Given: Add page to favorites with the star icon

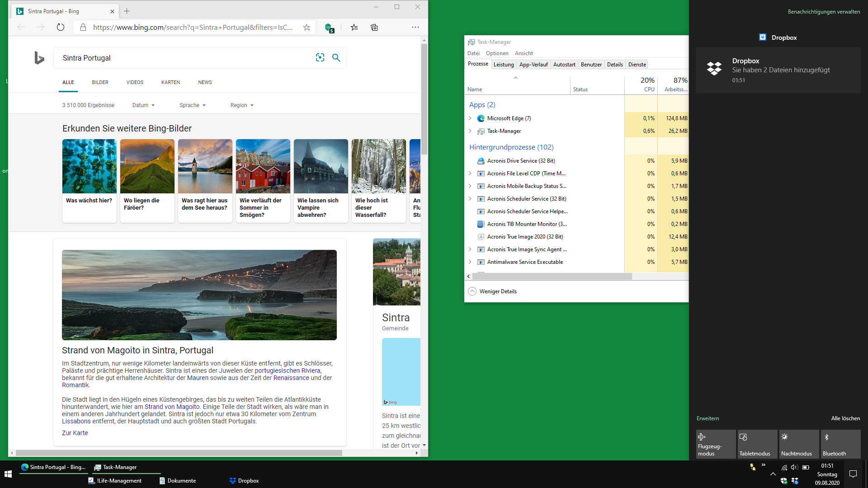Looking at the screenshot, I should [307, 27].
